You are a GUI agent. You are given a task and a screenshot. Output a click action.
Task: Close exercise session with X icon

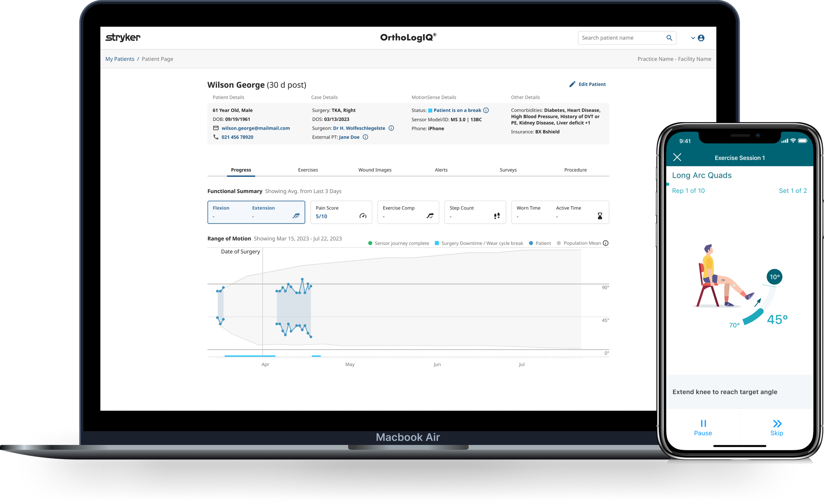(677, 157)
